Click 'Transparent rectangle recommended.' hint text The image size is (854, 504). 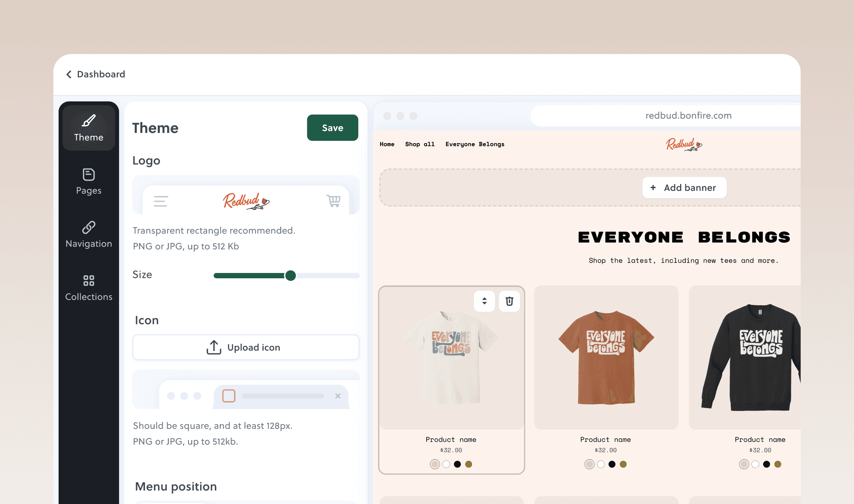tap(214, 230)
